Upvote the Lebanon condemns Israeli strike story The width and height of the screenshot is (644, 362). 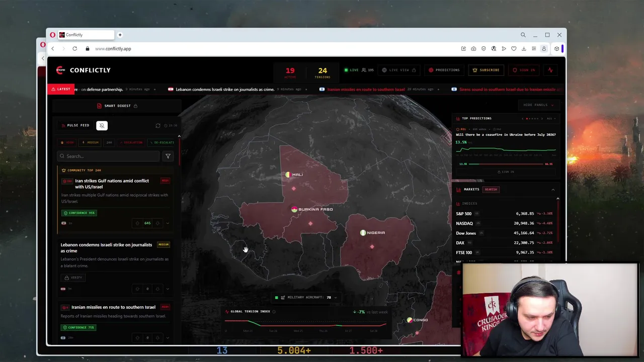[x=137, y=289]
